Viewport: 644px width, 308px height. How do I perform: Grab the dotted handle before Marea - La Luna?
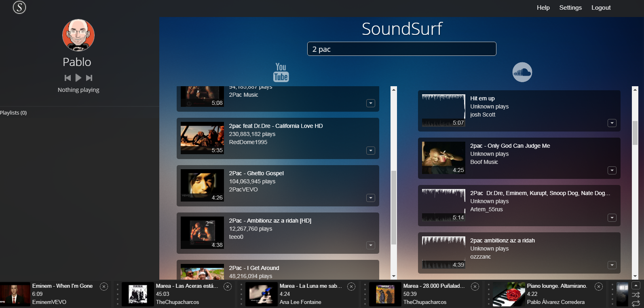(x=241, y=294)
